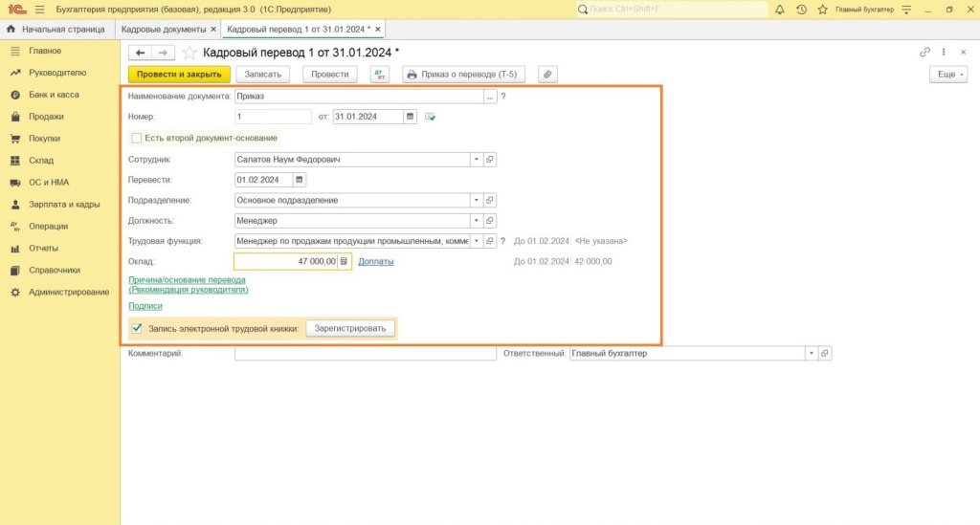Open calendar for Перевести date
The image size is (980, 525).
tap(300, 179)
